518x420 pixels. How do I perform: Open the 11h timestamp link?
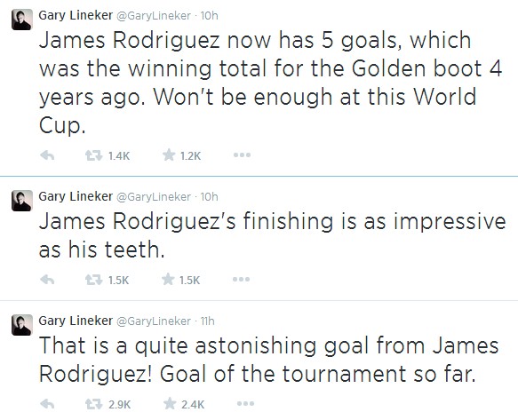tap(207, 321)
